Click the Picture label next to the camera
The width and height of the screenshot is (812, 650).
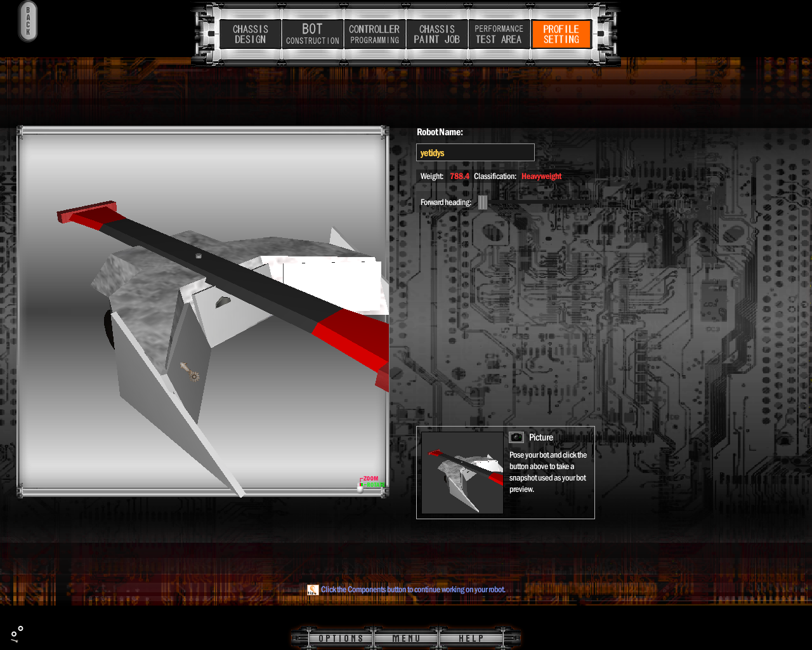point(541,437)
